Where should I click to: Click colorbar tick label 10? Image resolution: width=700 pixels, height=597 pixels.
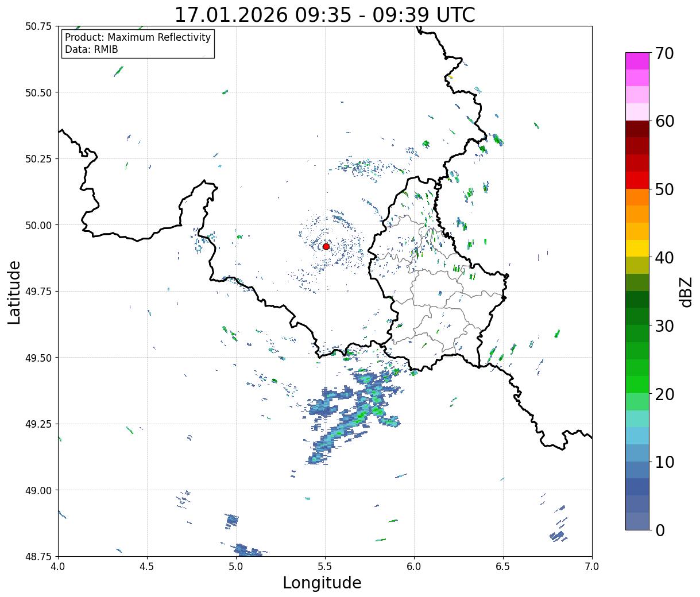tap(664, 462)
